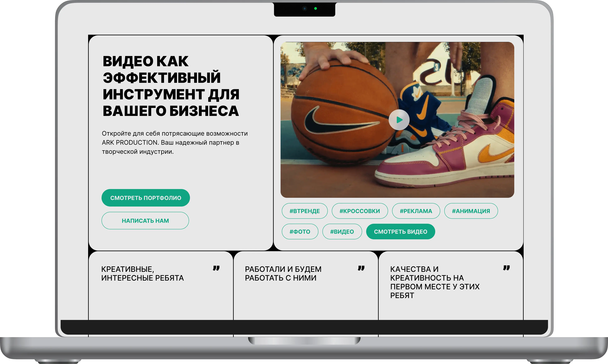Click the quote icon on КАЧЕСТВА И КРЕАТИВНОСТЬ card

pyautogui.click(x=506, y=268)
